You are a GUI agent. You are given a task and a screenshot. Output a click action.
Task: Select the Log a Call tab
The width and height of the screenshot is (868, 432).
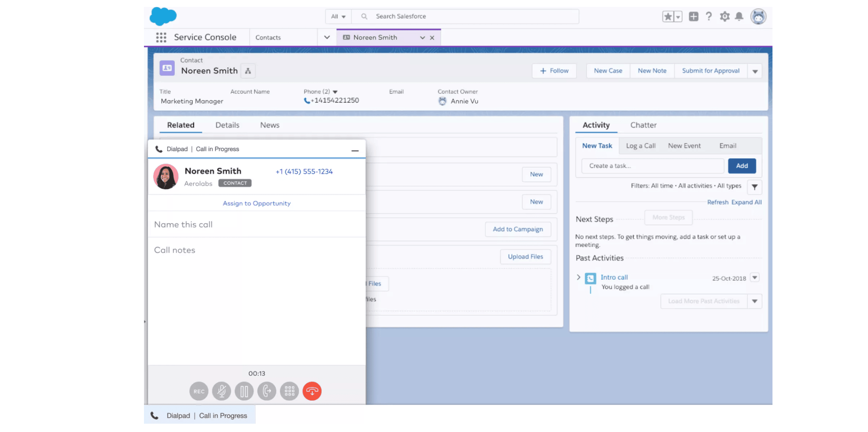click(641, 146)
